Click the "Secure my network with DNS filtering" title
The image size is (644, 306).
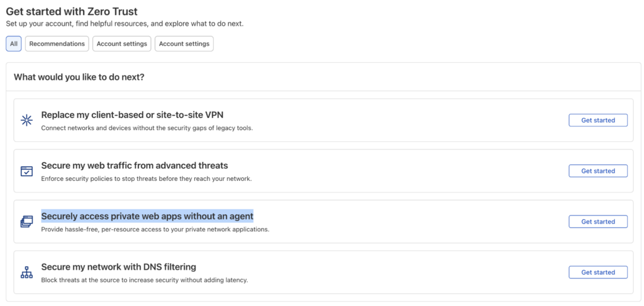pyautogui.click(x=119, y=267)
